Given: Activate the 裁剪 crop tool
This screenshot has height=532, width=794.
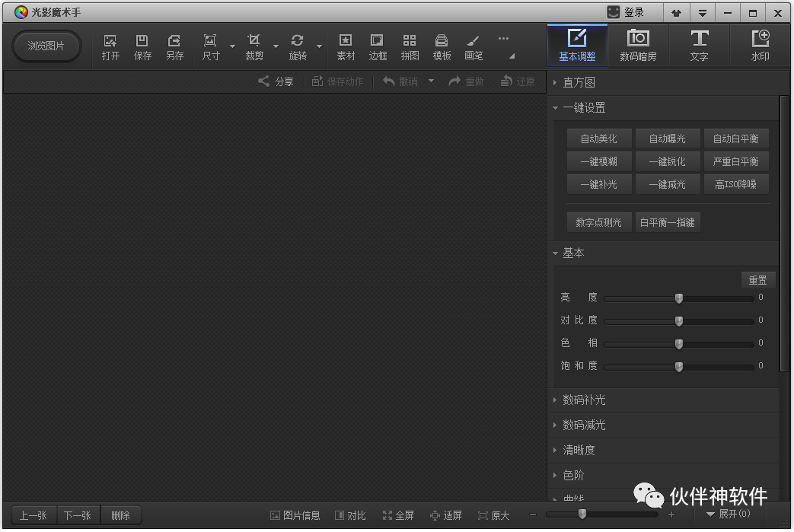Looking at the screenshot, I should (254, 48).
